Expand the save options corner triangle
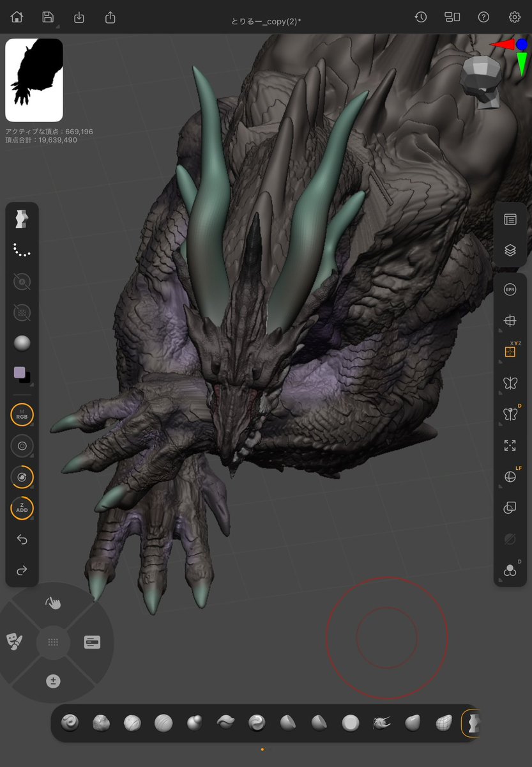The width and height of the screenshot is (532, 767). [57, 26]
